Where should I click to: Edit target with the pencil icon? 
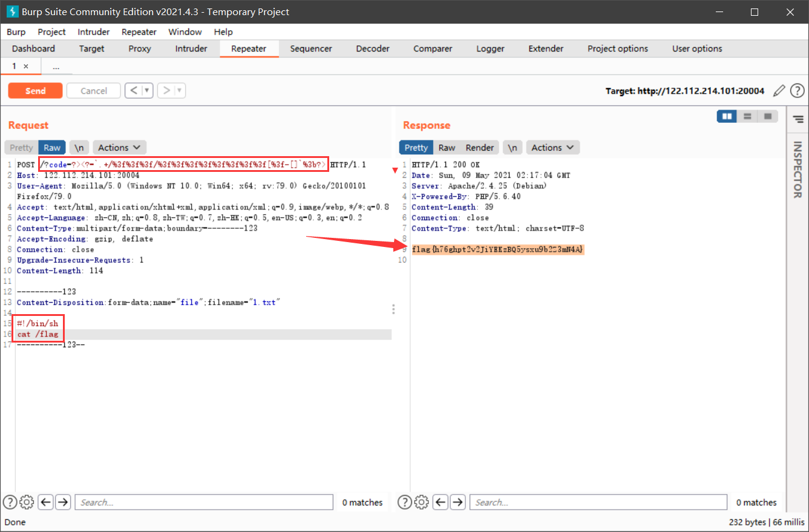(779, 91)
